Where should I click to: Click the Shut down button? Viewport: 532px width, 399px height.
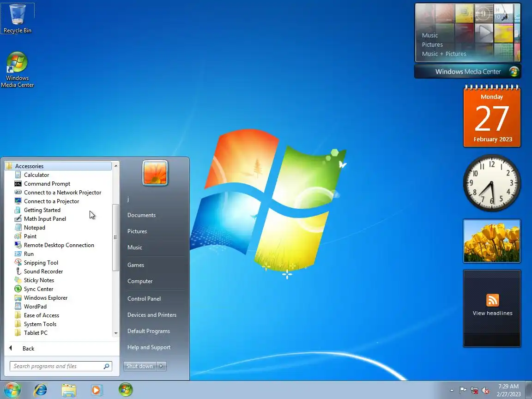tap(140, 366)
